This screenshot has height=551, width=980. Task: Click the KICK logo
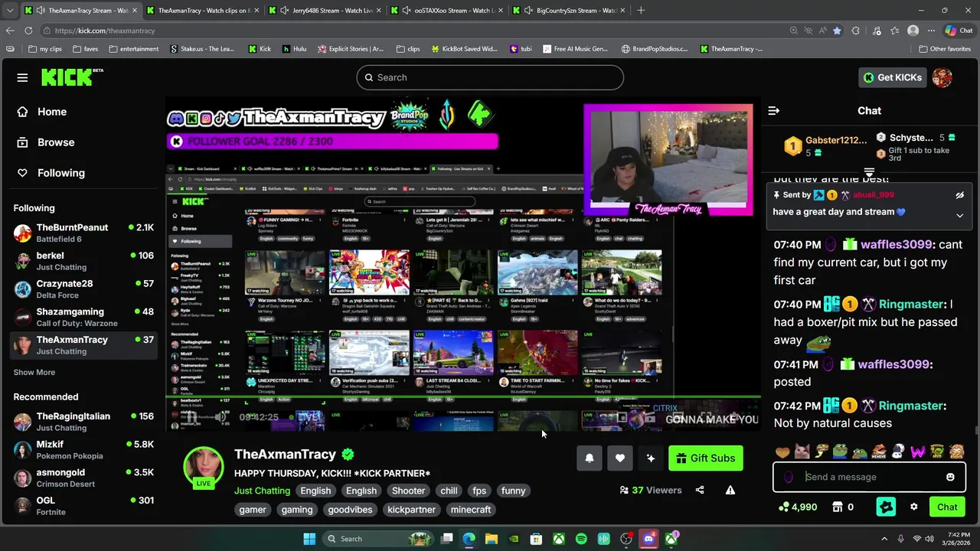tap(72, 77)
